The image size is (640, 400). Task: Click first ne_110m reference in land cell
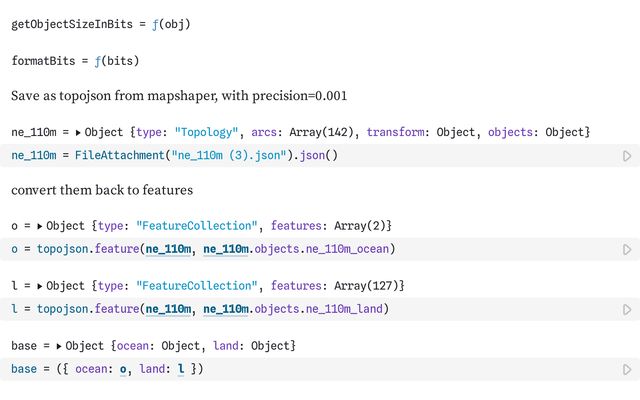coord(169,310)
